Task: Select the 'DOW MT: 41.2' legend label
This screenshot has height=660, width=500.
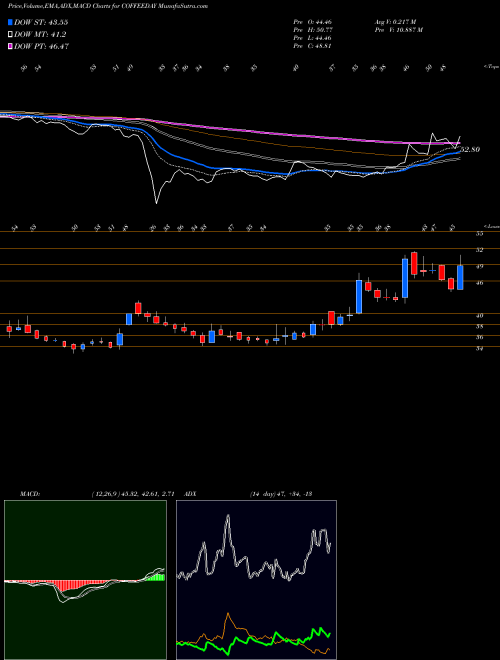Action: tap(40, 35)
